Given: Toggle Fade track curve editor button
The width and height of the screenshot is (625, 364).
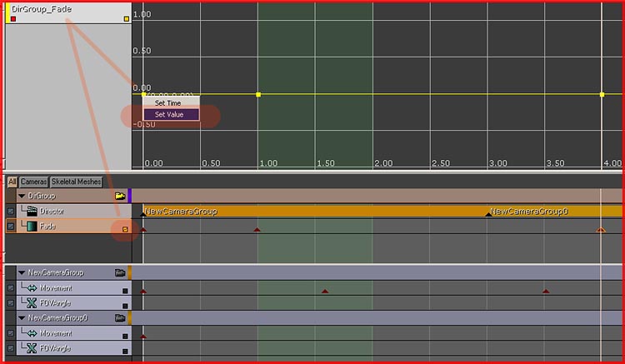Looking at the screenshot, I should click(125, 227).
